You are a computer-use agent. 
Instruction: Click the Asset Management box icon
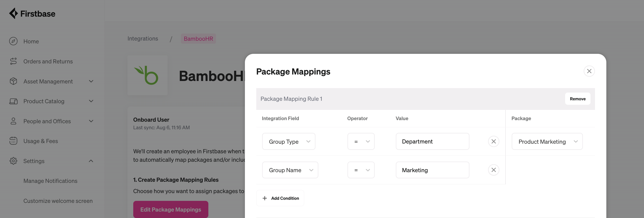(x=13, y=81)
